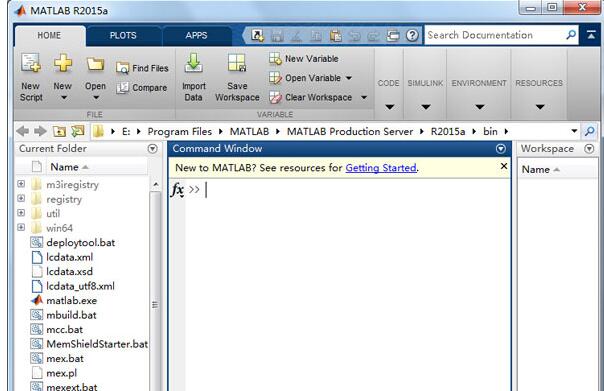This screenshot has height=391, width=604.
Task: Open the address bar path history dropdown
Action: point(574,131)
